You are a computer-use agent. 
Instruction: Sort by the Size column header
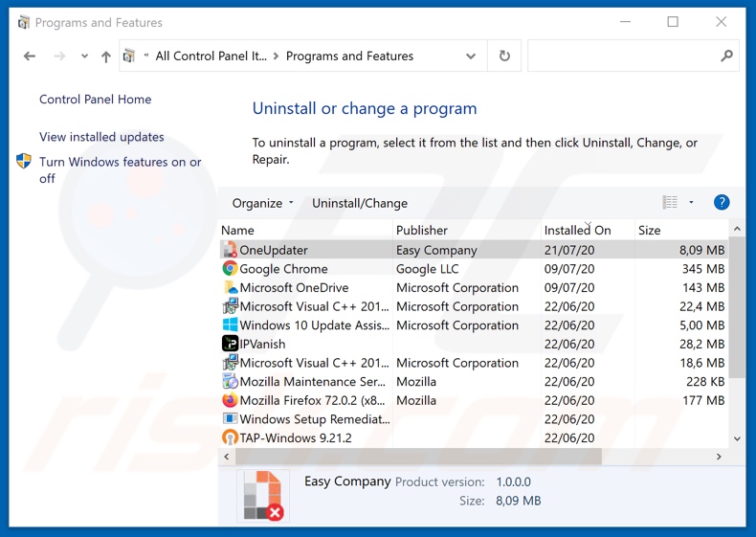[x=681, y=230]
